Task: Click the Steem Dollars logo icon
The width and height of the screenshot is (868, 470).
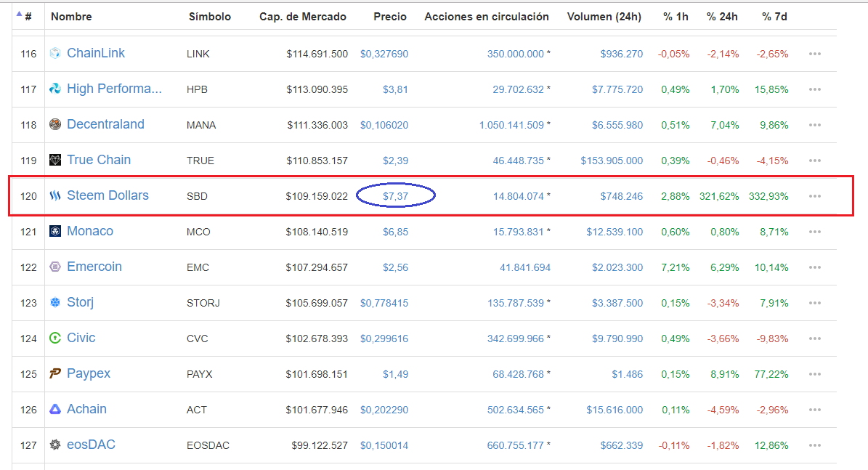Action: tap(54, 195)
